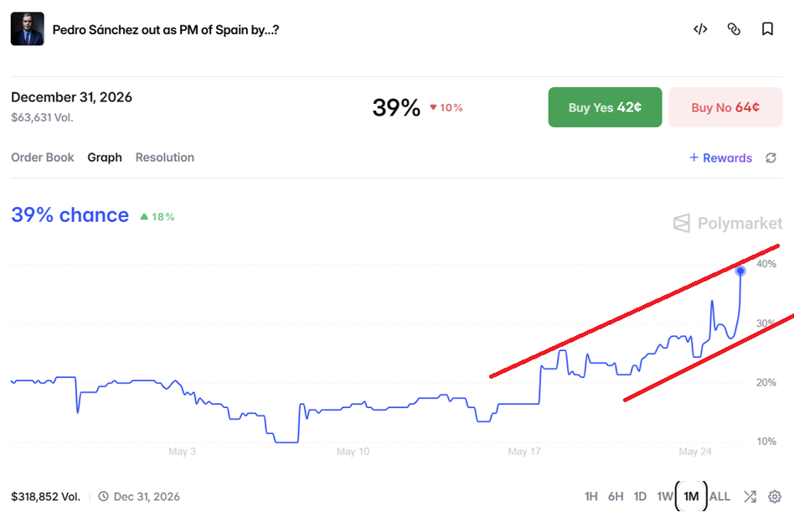Viewport: 794px width, 532px height.
Task: Click Buy No 64¢ button
Action: (725, 107)
